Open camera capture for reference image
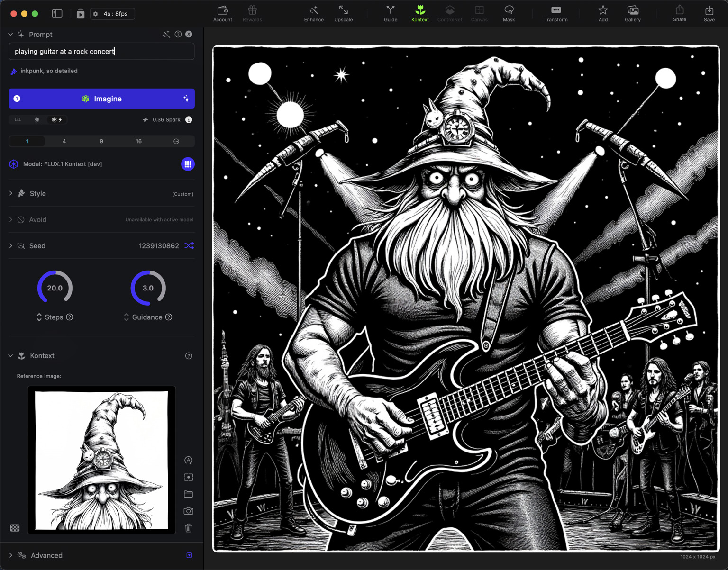 [x=188, y=511]
